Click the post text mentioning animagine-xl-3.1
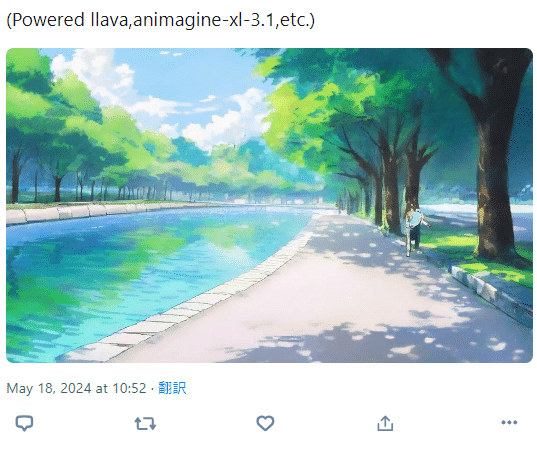The height and width of the screenshot is (450, 537). 160,20
